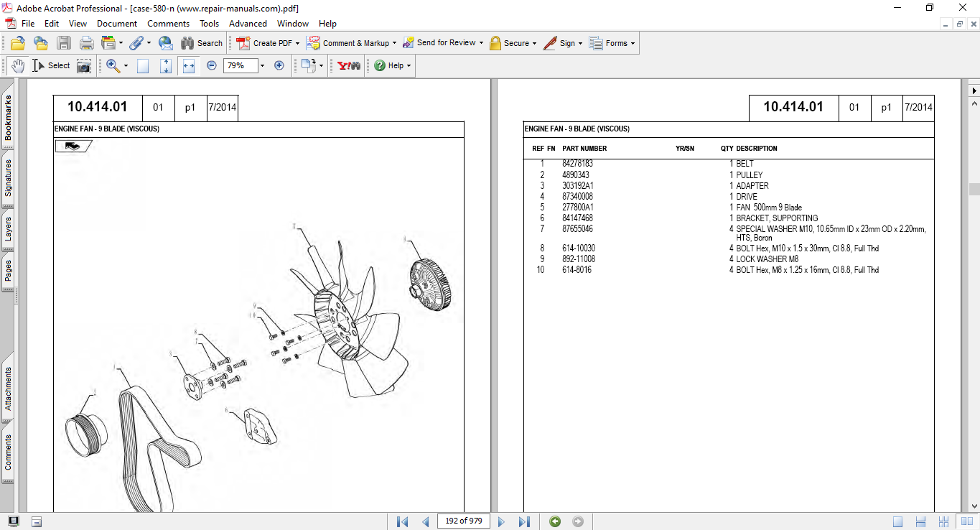
Task: Activate the Snapshot camera tool
Action: click(x=84, y=65)
